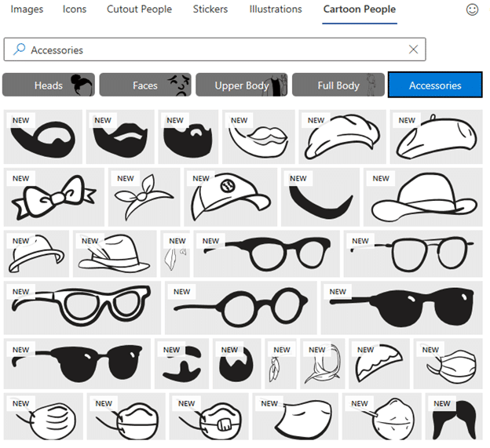This screenshot has width=490, height=448.
Task: Click the search box containing Accessories
Action: tap(212, 49)
